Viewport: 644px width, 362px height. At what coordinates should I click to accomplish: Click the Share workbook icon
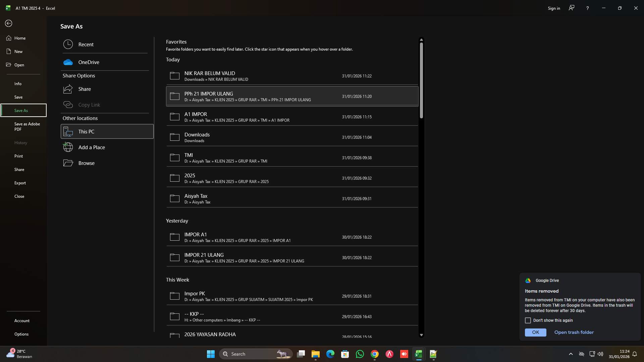68,89
